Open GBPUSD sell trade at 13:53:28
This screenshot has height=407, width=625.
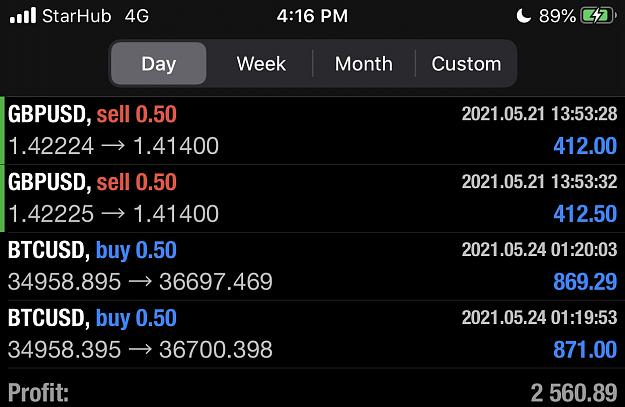pos(312,130)
